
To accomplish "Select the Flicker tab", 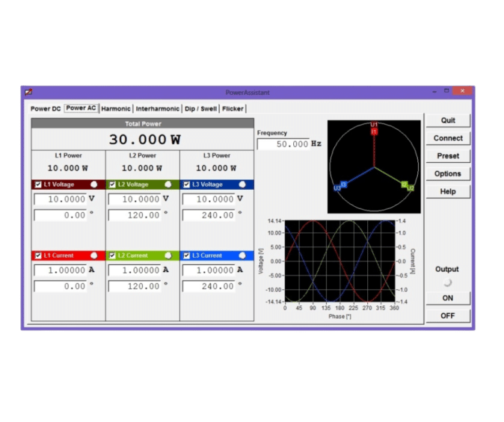I will click(233, 108).
